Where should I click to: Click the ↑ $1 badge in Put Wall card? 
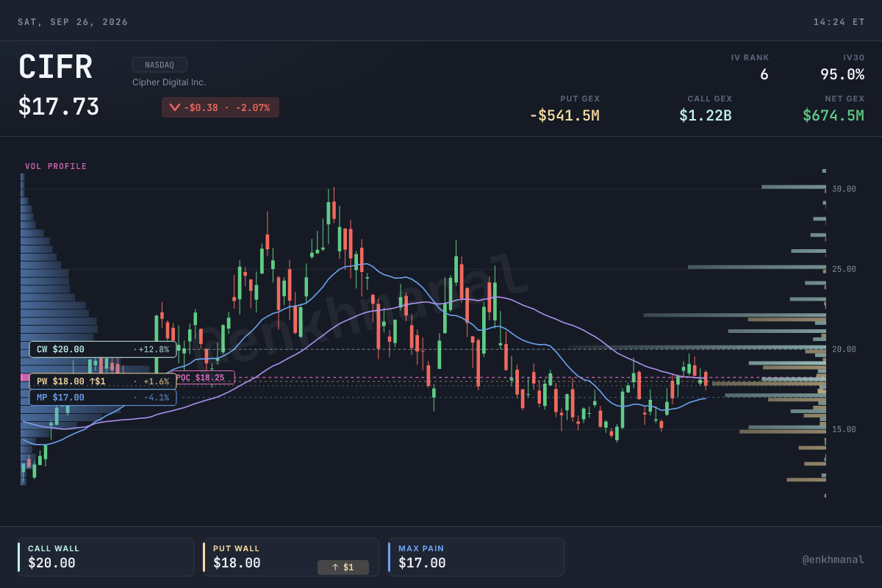343,567
